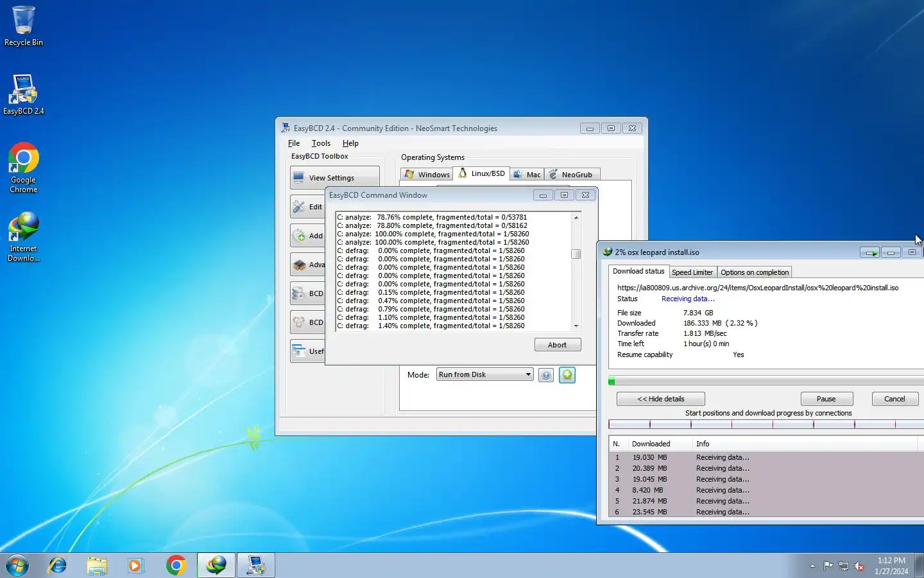
Task: Open Windows Media Player on taskbar
Action: click(135, 565)
